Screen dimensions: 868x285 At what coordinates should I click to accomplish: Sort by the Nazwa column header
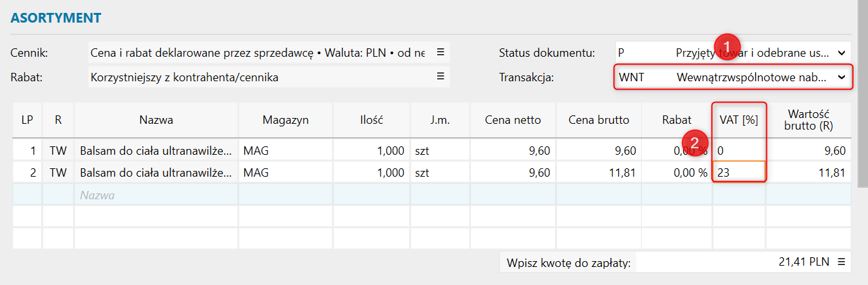point(156,120)
